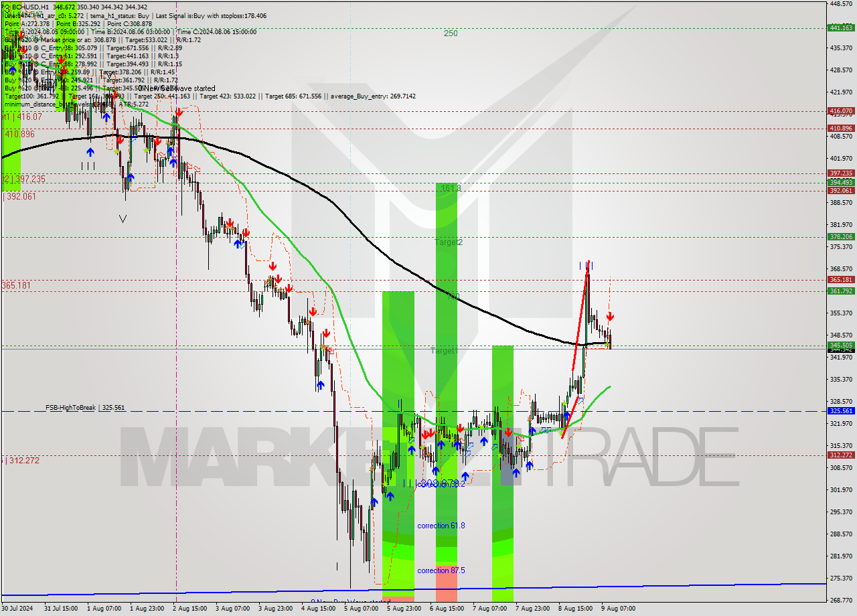Screen dimensions: 857x616
Task: Click the 8 Aug 15:00 time label
Action: (x=575, y=609)
